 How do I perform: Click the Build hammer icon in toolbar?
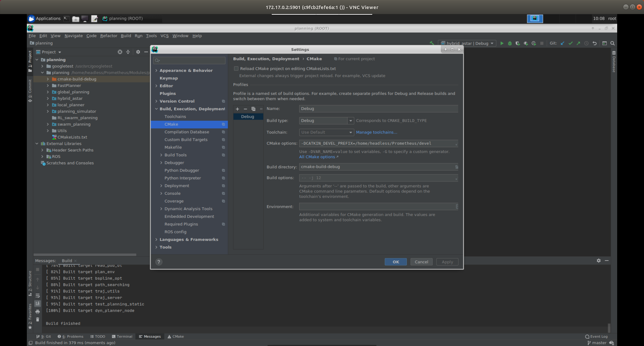(x=432, y=43)
